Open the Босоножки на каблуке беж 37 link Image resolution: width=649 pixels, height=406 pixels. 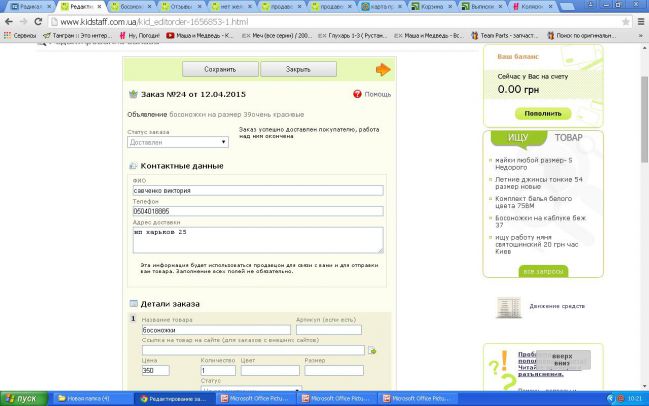click(x=541, y=220)
